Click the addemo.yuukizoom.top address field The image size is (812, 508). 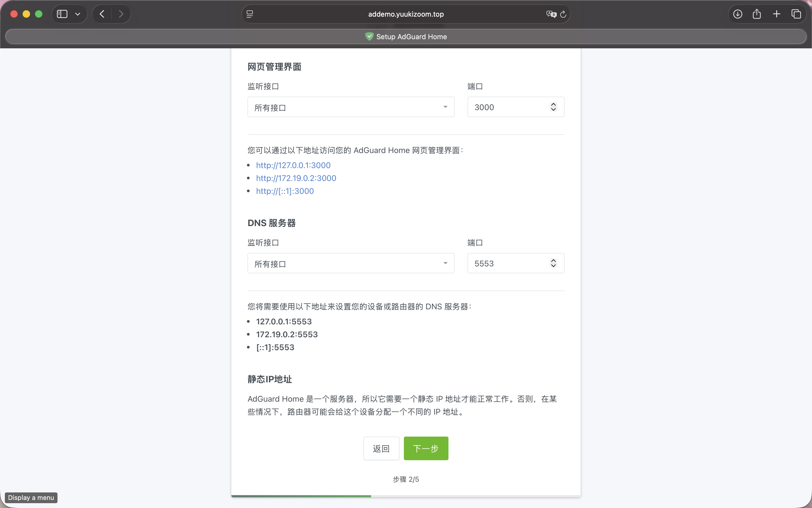coord(406,14)
